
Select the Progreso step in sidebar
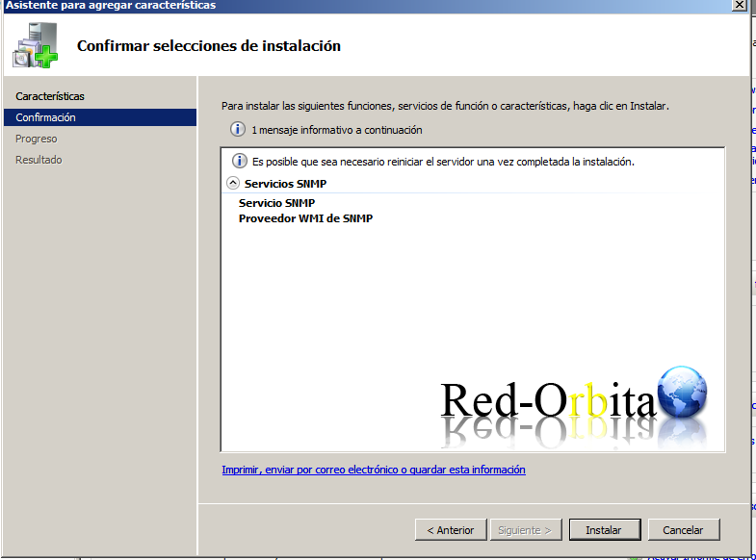coord(36,139)
